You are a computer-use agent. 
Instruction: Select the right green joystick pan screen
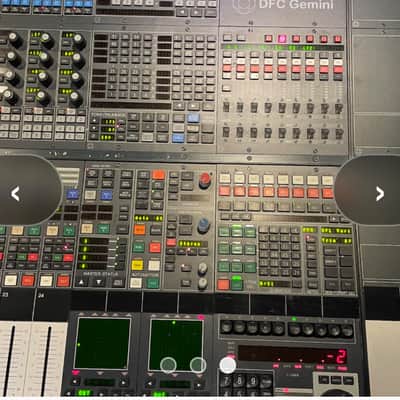click(176, 345)
